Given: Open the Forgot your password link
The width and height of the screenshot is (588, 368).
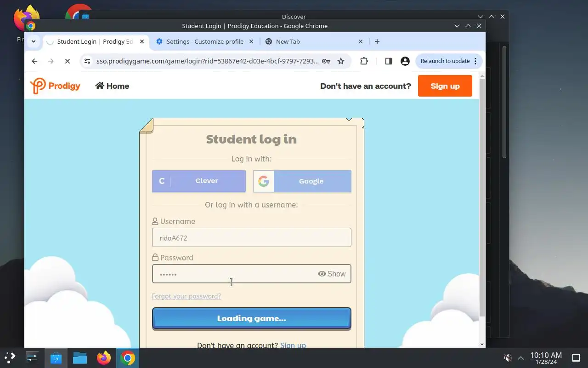Looking at the screenshot, I should click(187, 296).
